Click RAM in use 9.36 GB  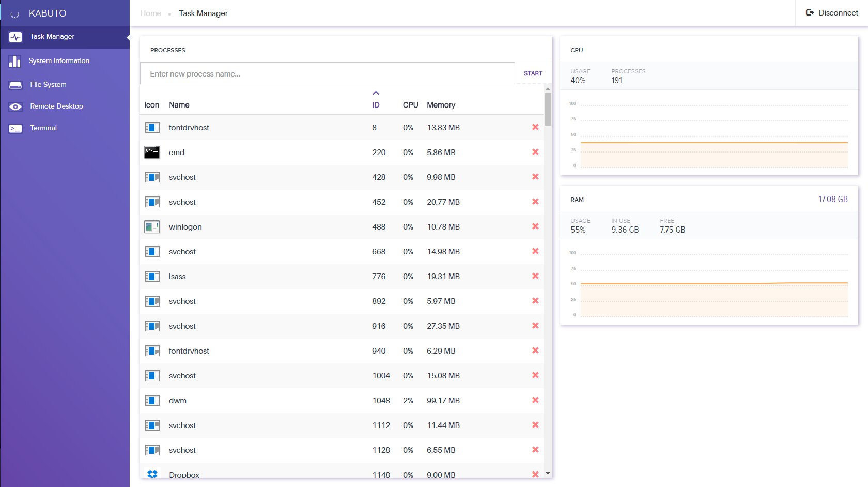625,230
